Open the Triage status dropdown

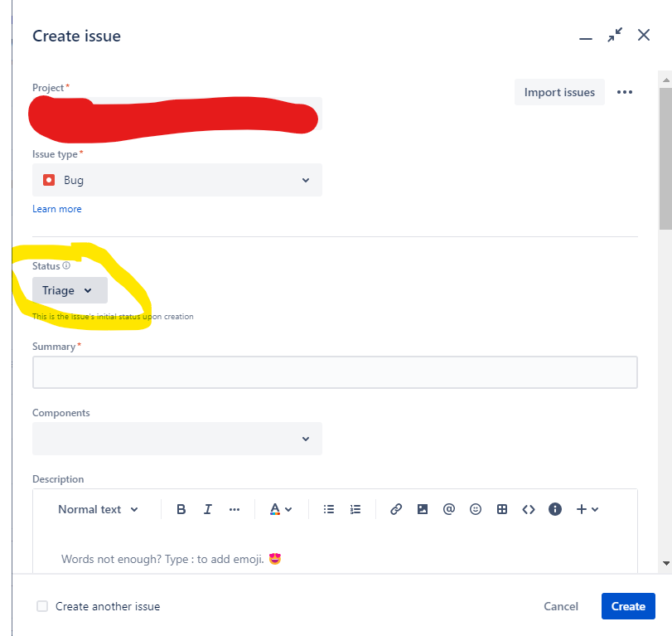tap(70, 290)
